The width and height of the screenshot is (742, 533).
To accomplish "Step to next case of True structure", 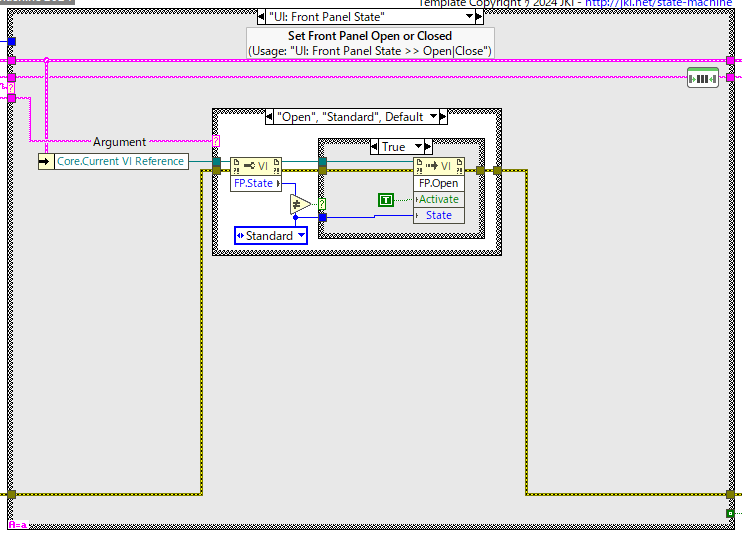I will coord(428,147).
